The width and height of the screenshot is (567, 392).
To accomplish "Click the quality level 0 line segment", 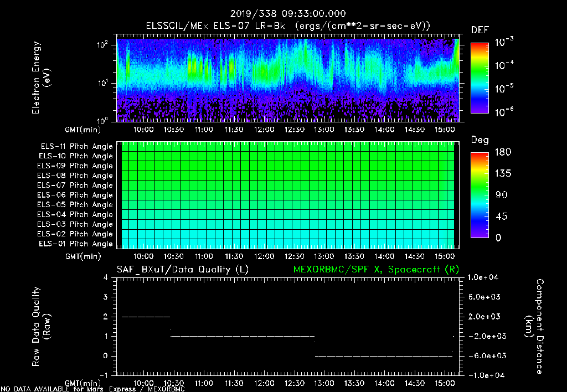I will [x=384, y=356].
